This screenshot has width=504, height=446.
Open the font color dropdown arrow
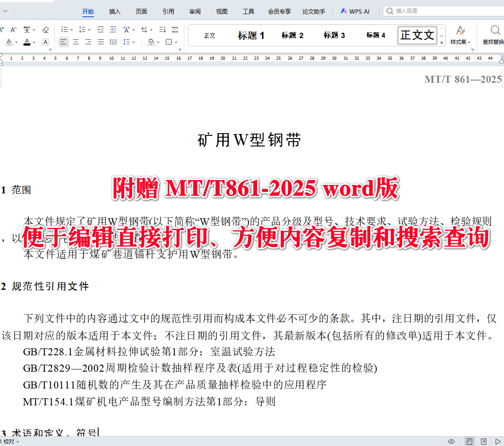[x=34, y=42]
